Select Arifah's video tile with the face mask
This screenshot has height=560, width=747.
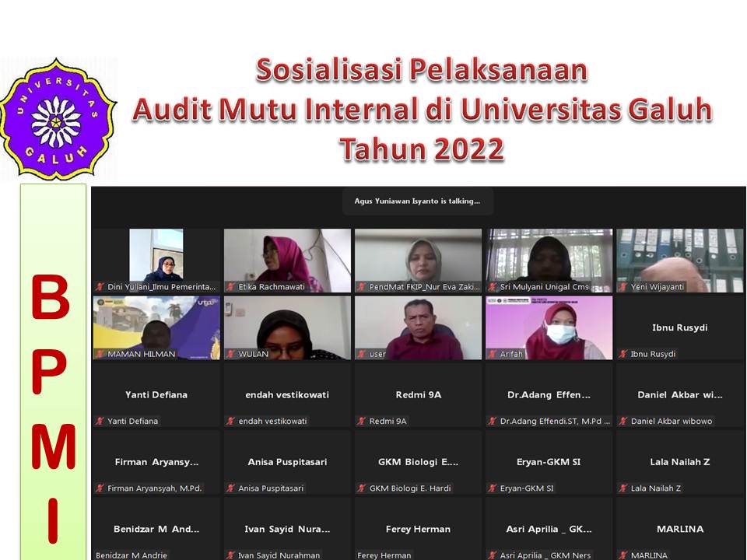coord(549,327)
